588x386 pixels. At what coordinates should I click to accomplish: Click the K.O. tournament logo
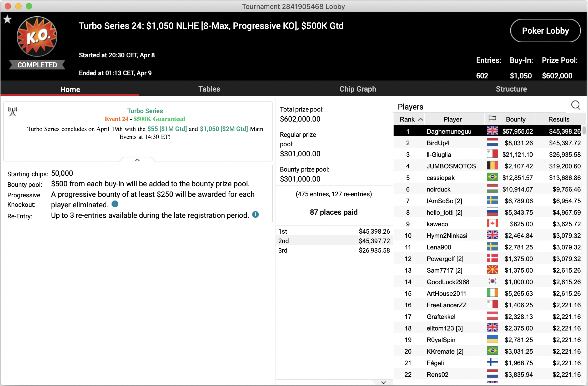[37, 37]
